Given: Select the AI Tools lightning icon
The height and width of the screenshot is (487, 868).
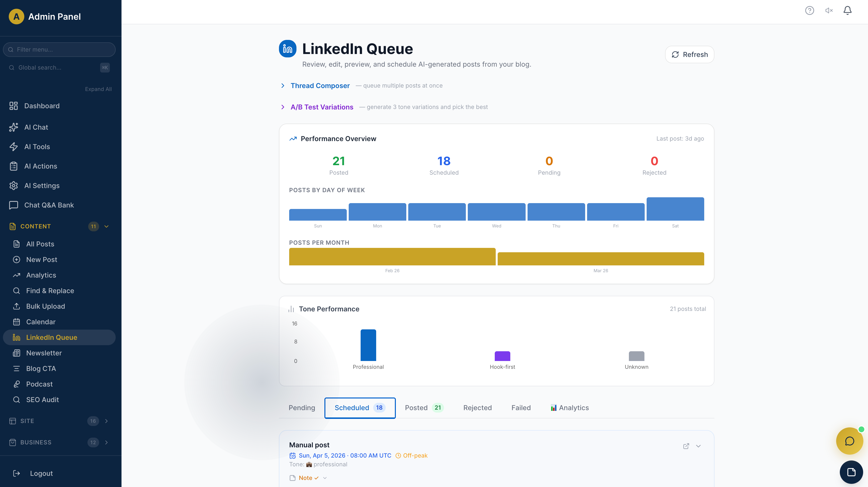Looking at the screenshot, I should [x=13, y=147].
